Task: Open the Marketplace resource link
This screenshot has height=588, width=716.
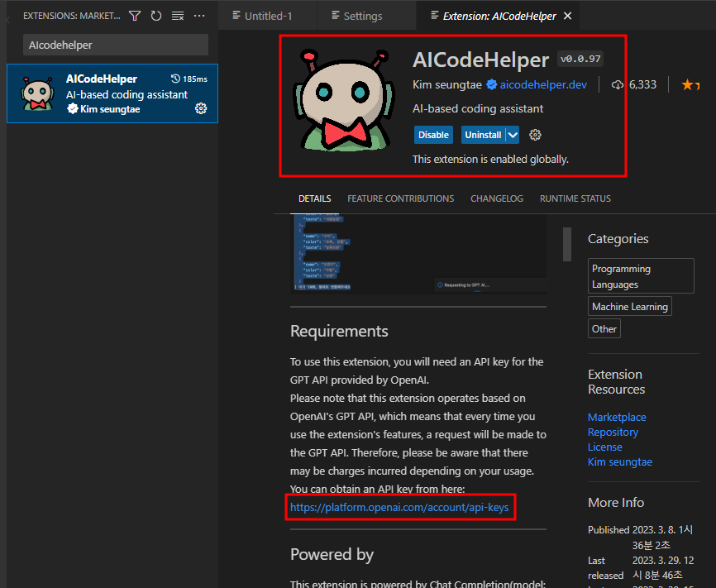Action: click(x=617, y=417)
